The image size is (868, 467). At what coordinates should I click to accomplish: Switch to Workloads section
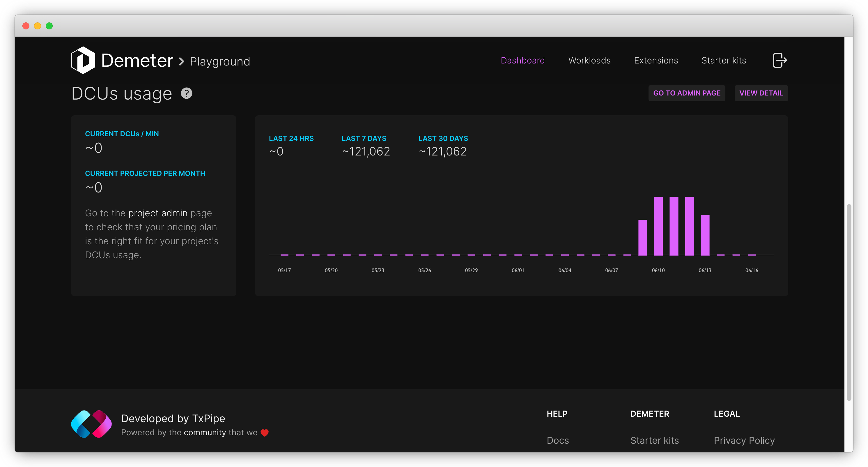[589, 60]
